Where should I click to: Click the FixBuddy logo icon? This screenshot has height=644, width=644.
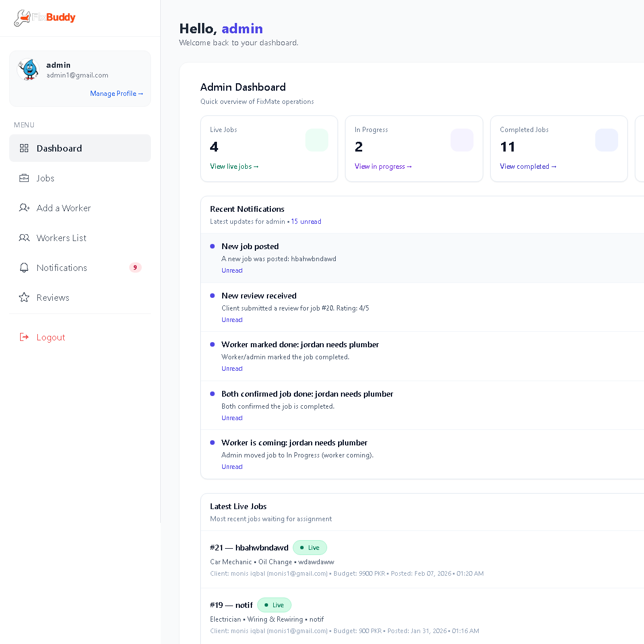[22, 18]
